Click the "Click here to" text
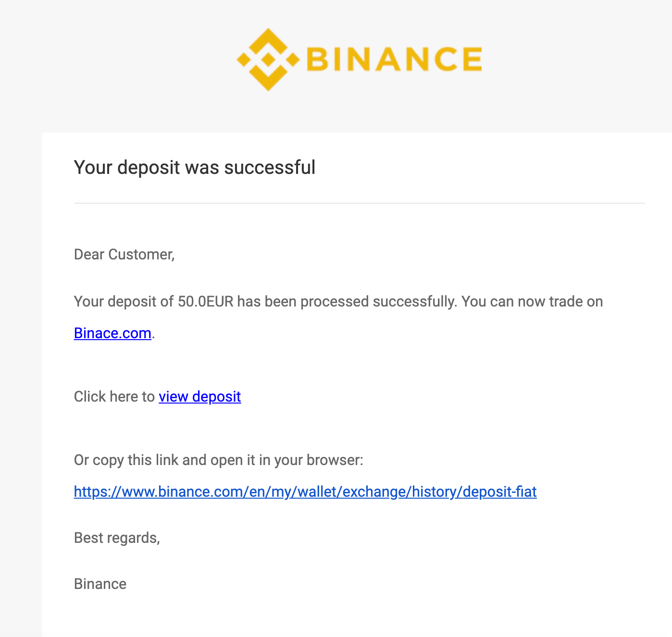 (114, 396)
